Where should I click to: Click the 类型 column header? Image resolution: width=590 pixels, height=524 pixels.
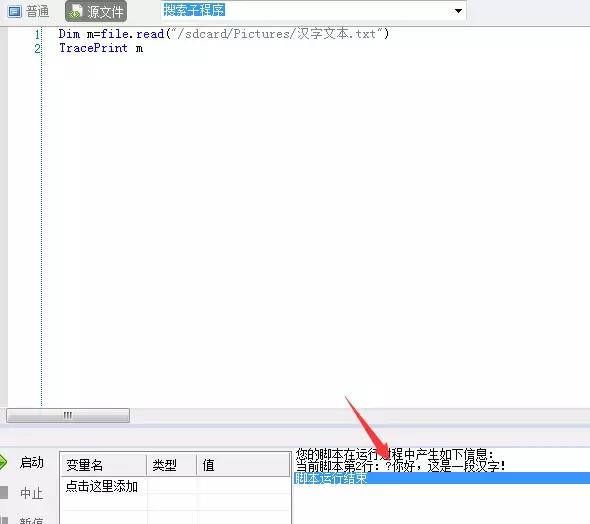pyautogui.click(x=171, y=465)
